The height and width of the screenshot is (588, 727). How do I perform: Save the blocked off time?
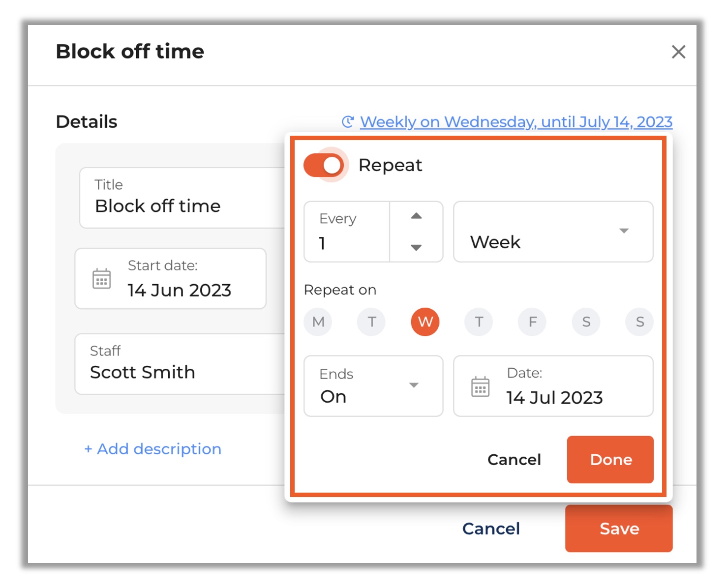[x=619, y=529]
